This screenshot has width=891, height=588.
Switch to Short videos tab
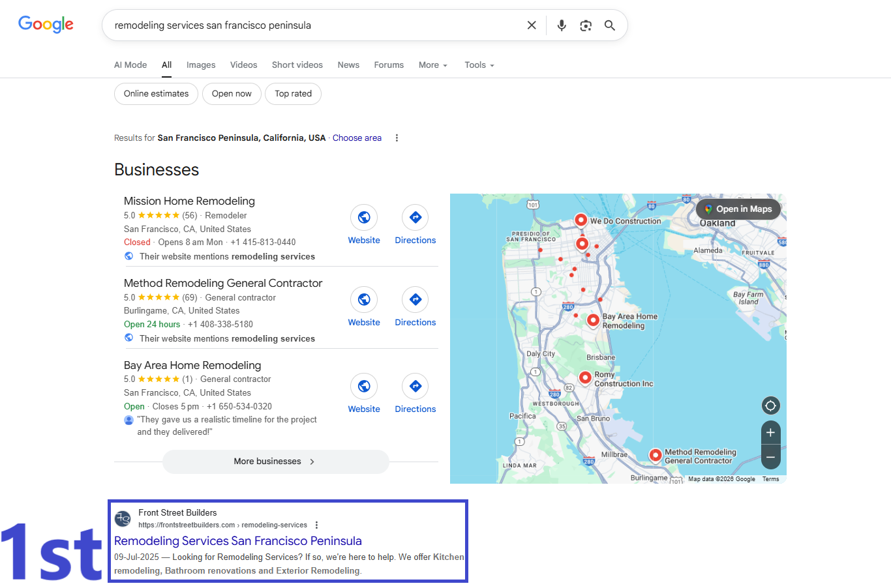297,65
